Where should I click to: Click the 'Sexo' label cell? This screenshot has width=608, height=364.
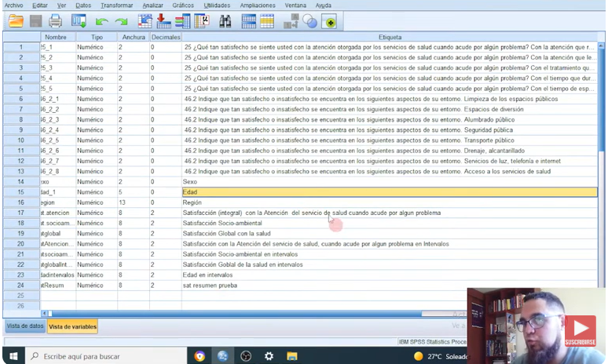click(x=390, y=182)
